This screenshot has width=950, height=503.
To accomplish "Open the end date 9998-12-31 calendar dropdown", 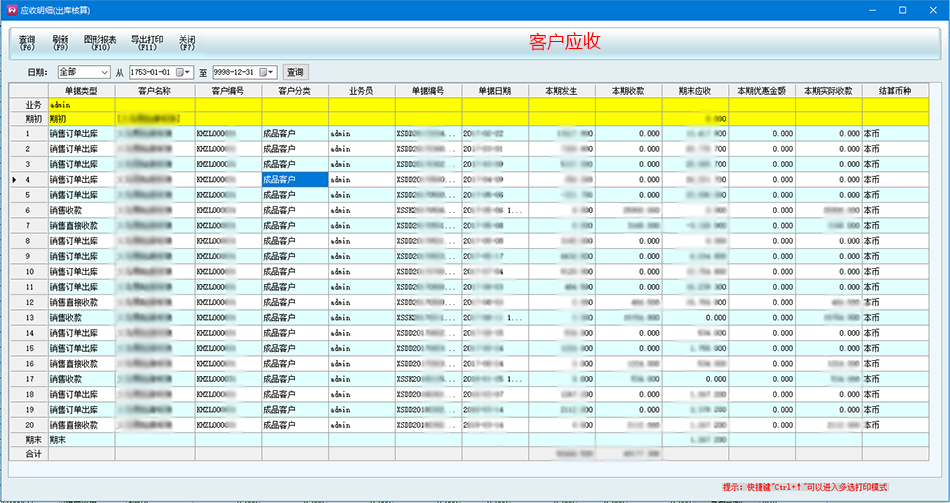I will coord(267,72).
